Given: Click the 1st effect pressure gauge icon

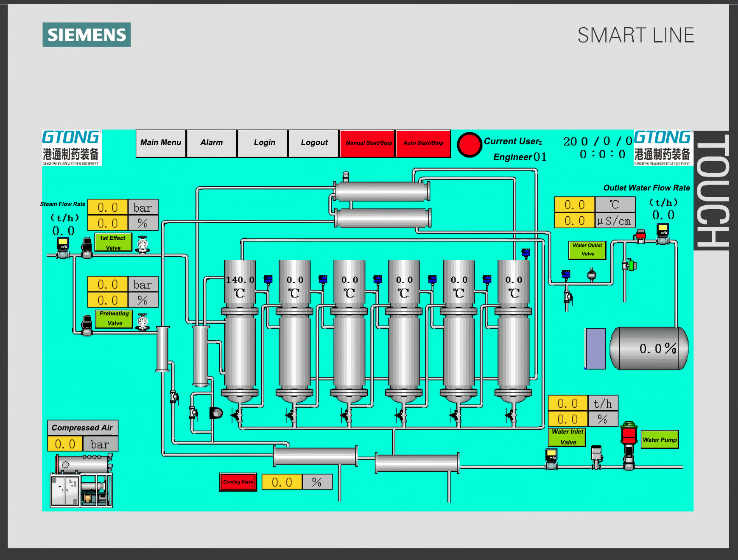Looking at the screenshot, I should [143, 244].
